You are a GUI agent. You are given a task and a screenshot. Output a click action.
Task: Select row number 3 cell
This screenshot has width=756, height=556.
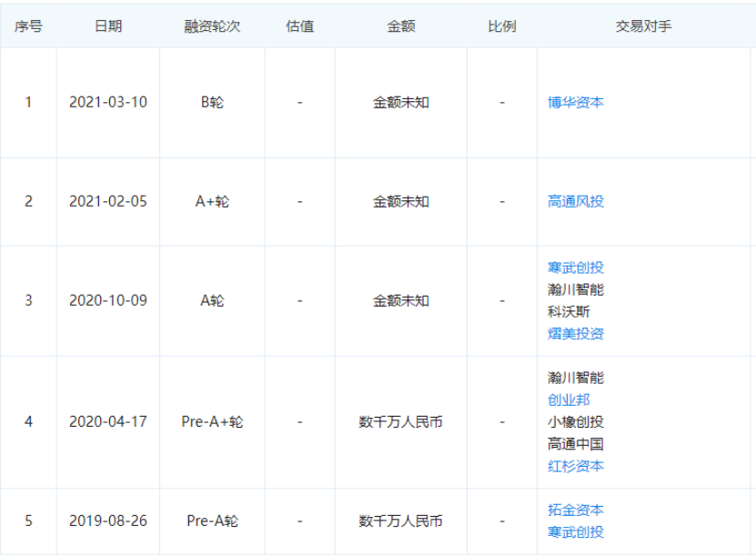click(x=28, y=300)
